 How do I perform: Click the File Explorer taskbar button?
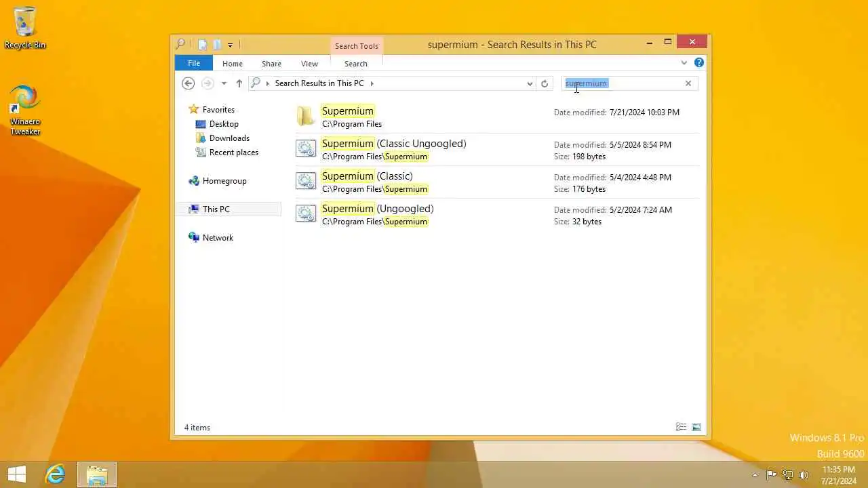(x=97, y=474)
